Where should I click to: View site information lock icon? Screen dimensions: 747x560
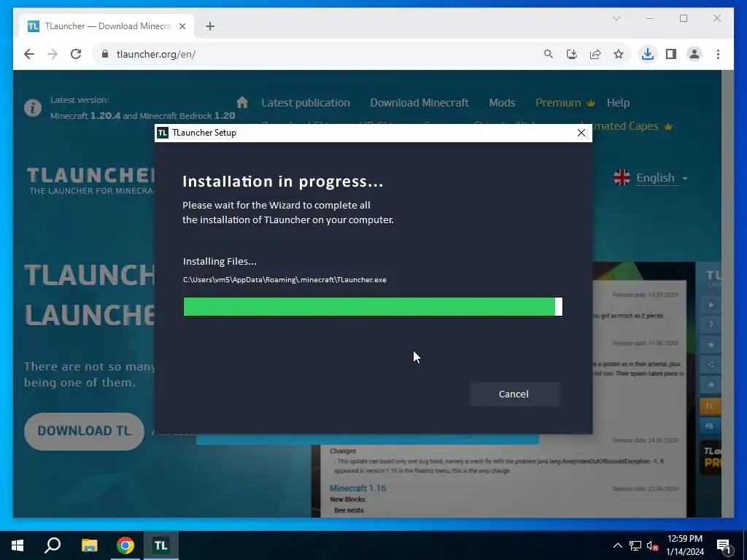105,54
